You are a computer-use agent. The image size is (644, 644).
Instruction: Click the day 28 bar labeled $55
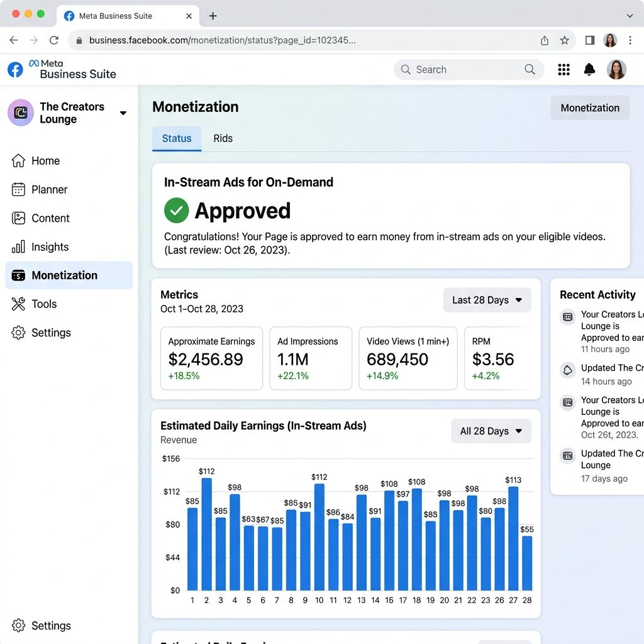tap(528, 563)
